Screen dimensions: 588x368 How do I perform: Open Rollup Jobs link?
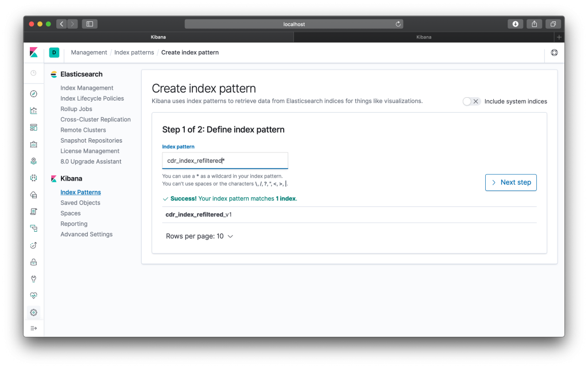[76, 109]
